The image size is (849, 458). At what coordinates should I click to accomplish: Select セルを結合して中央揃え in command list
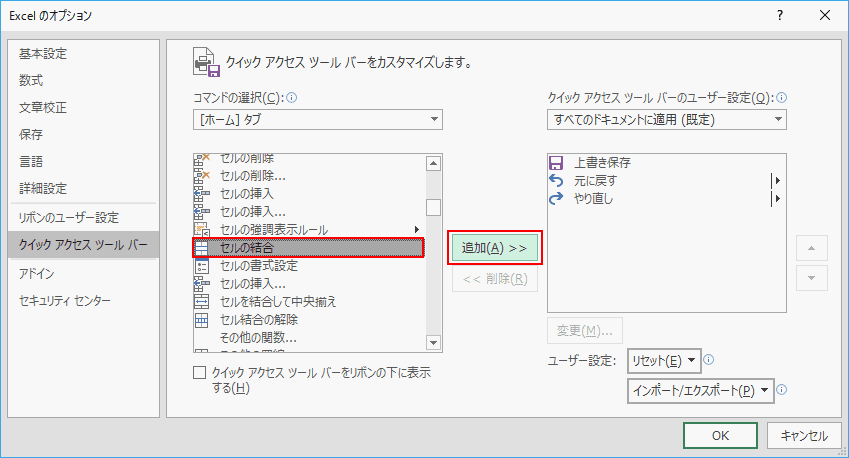coord(309,302)
